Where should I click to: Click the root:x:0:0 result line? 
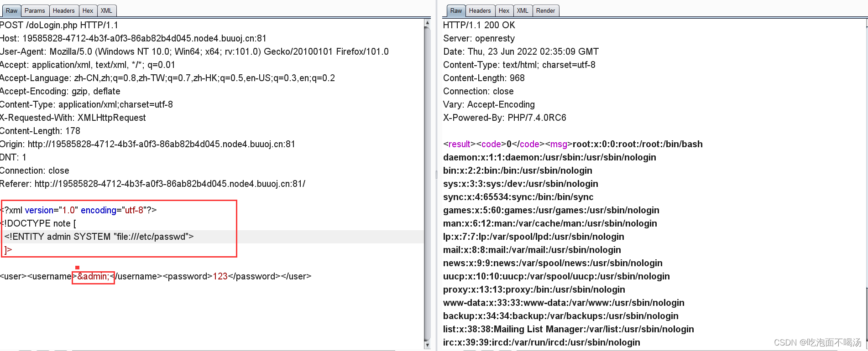click(x=573, y=144)
